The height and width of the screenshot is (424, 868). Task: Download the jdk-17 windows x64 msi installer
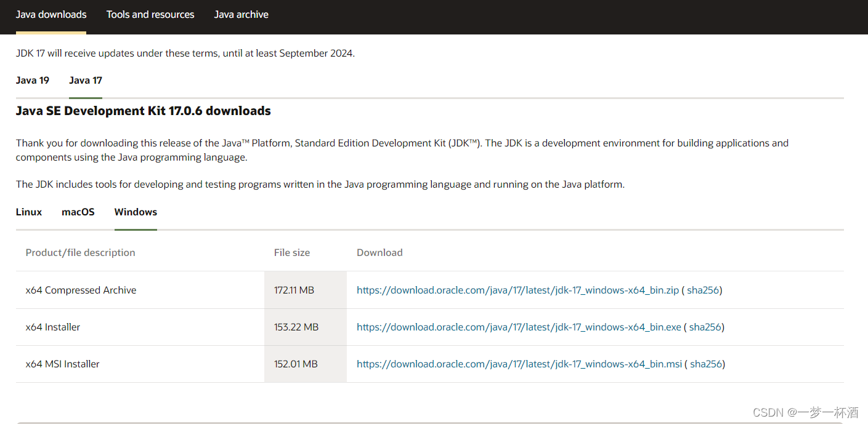tap(519, 364)
